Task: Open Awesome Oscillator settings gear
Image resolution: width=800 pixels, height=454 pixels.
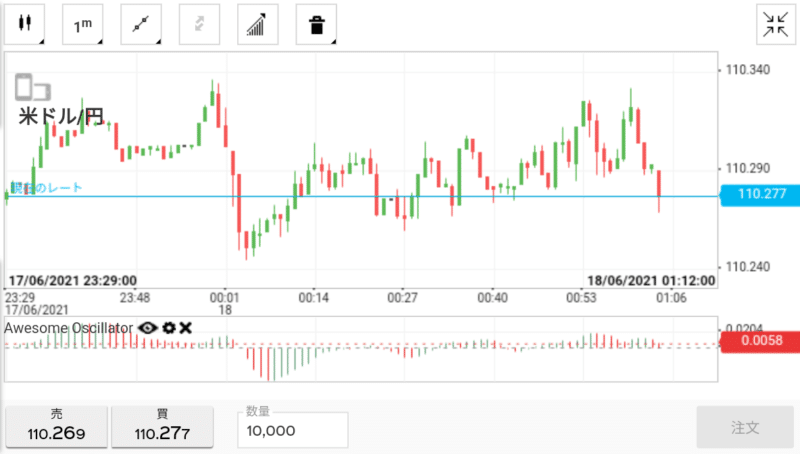Action: coord(169,327)
